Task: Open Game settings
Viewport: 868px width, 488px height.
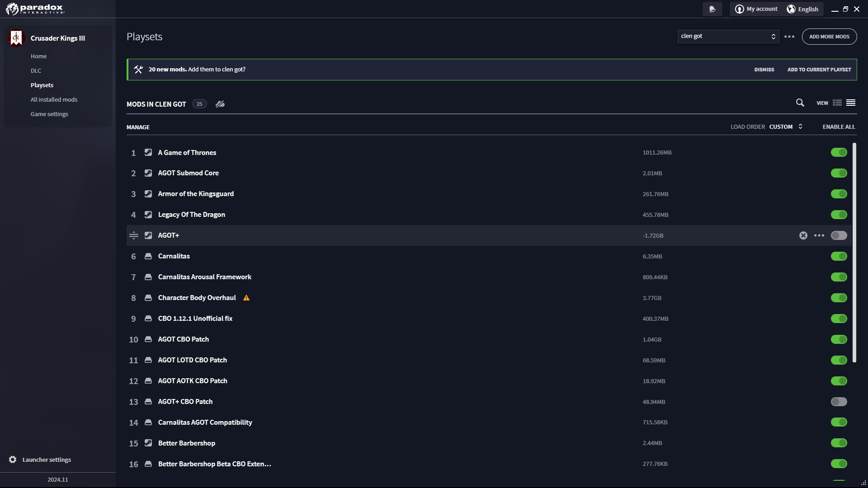Action: coord(49,114)
